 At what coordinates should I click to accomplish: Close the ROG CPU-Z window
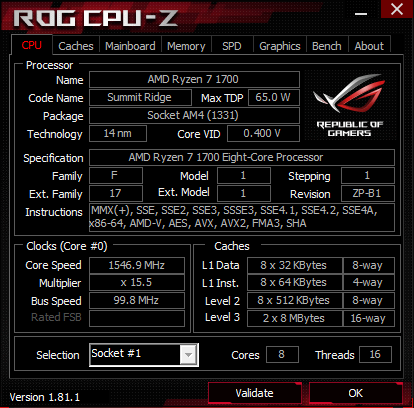[x=397, y=9]
